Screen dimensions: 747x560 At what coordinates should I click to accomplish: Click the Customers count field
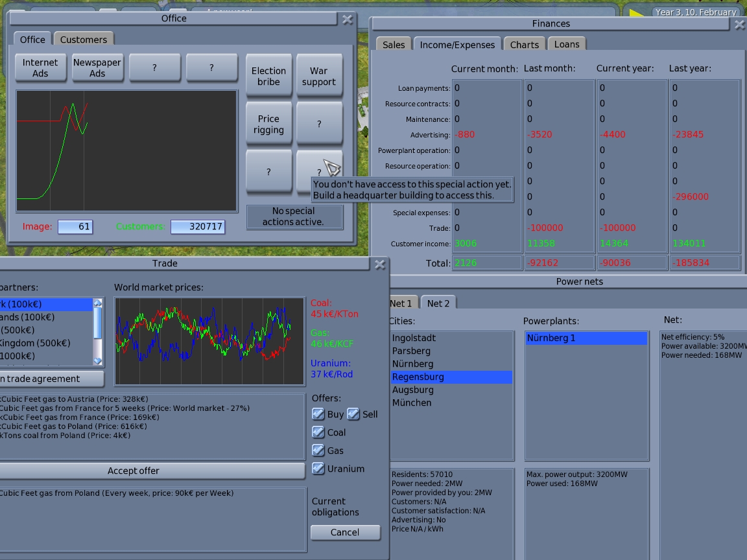pyautogui.click(x=198, y=227)
